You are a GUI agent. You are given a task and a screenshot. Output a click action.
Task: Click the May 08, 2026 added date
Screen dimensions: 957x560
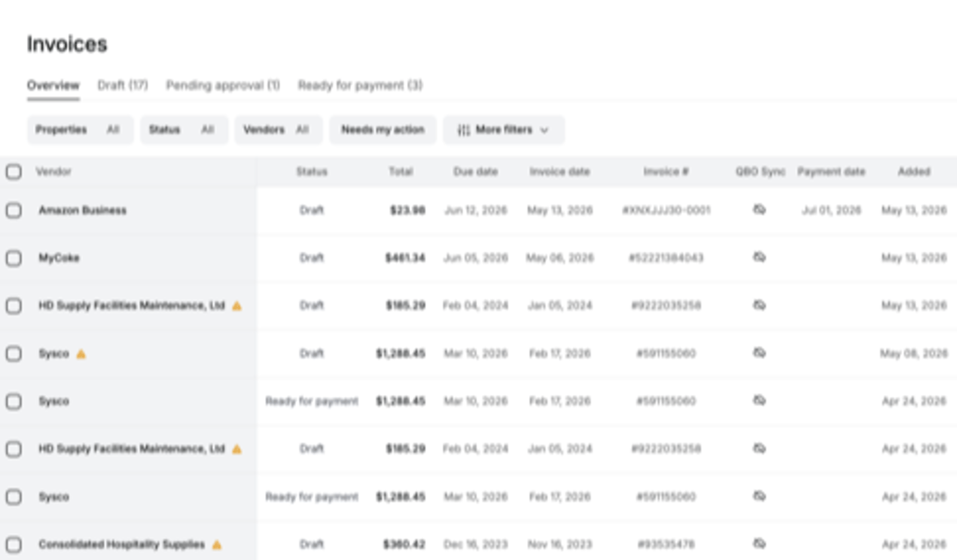click(914, 354)
